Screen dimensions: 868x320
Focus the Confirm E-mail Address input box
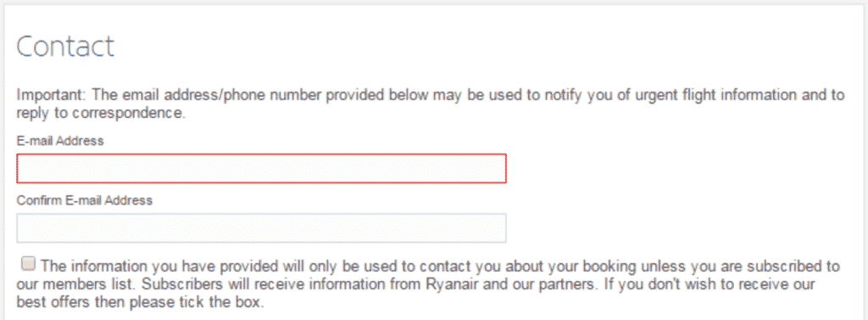261,228
